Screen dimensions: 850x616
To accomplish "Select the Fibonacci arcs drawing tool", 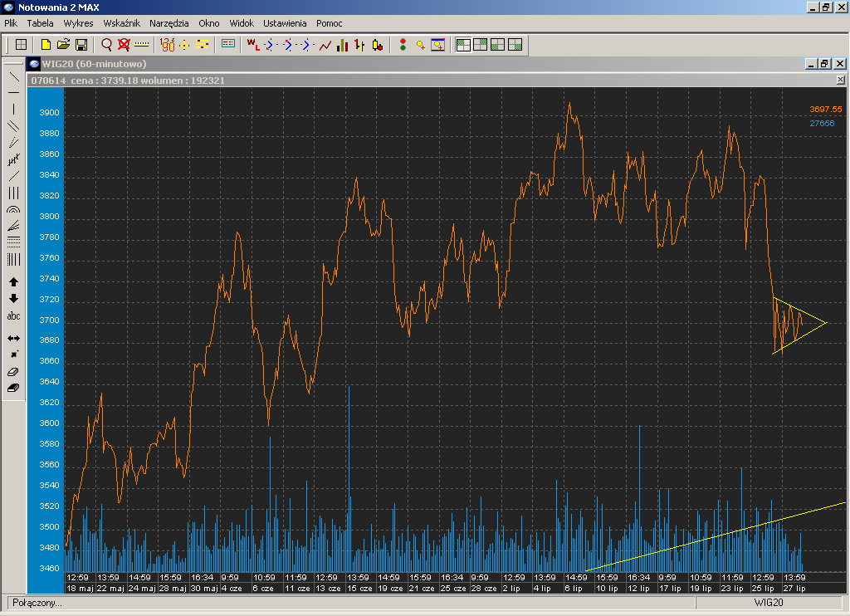I will tap(13, 210).
